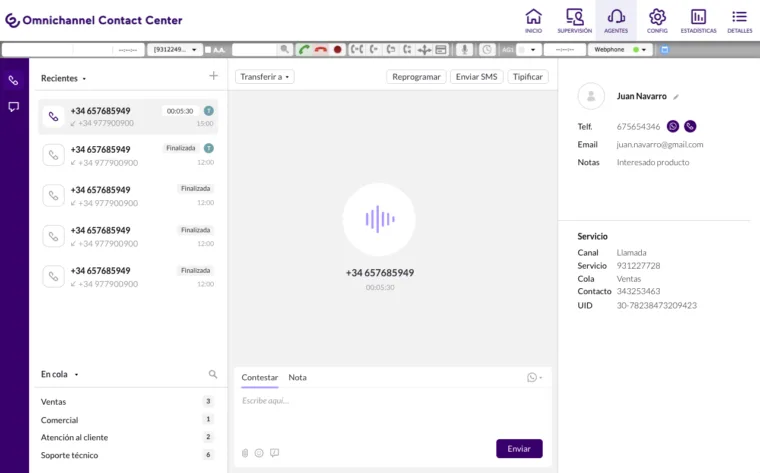Click Servicio number 931227728

[x=638, y=266]
